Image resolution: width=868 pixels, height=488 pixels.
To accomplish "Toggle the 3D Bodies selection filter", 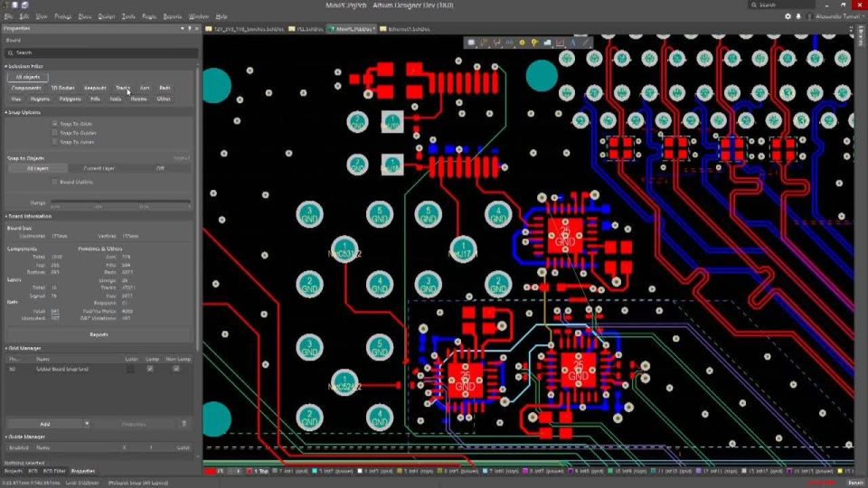I will (x=62, y=88).
